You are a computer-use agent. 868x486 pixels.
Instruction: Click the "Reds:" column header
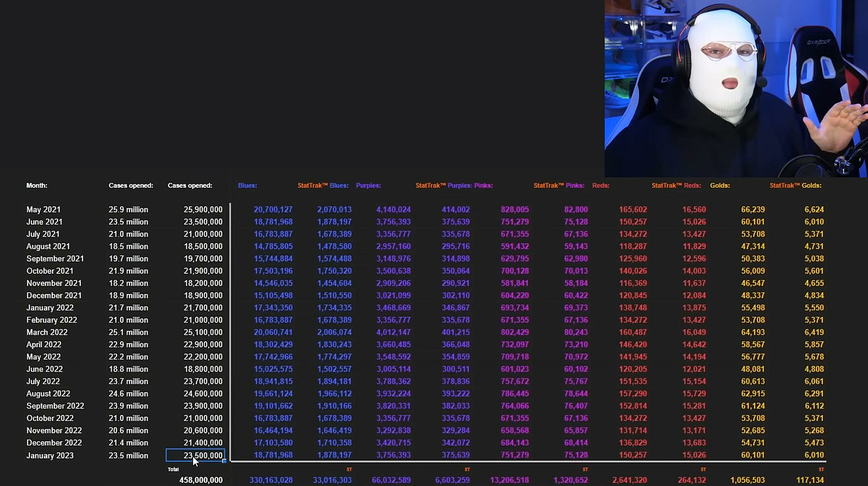(x=601, y=186)
